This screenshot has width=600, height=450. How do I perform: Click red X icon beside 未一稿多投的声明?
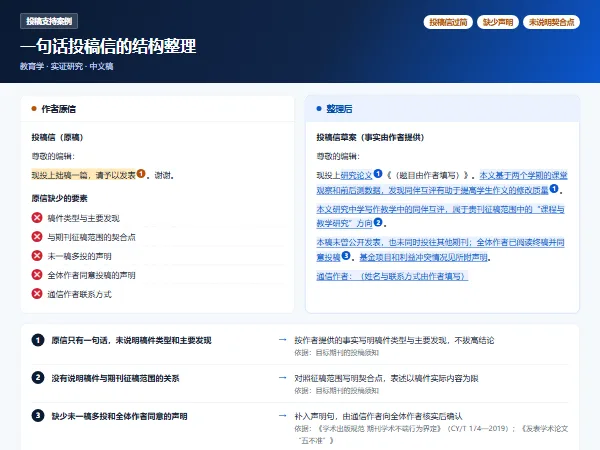point(37,256)
